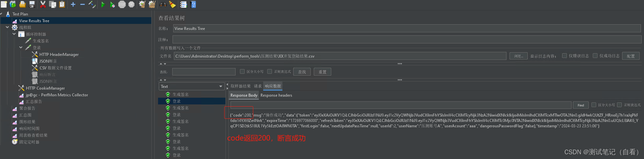Click the New test plan toolbar icon
This screenshot has width=644, height=159.
click(4, 4)
